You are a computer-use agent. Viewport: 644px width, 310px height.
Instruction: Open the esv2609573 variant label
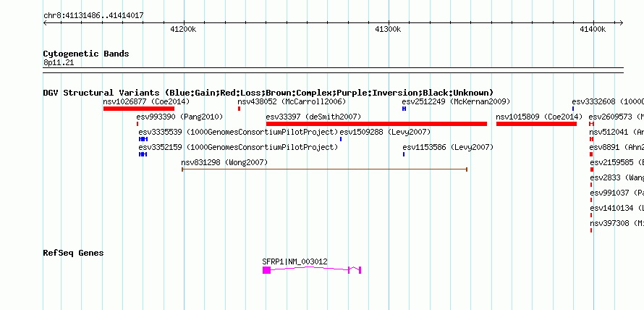[616, 117]
